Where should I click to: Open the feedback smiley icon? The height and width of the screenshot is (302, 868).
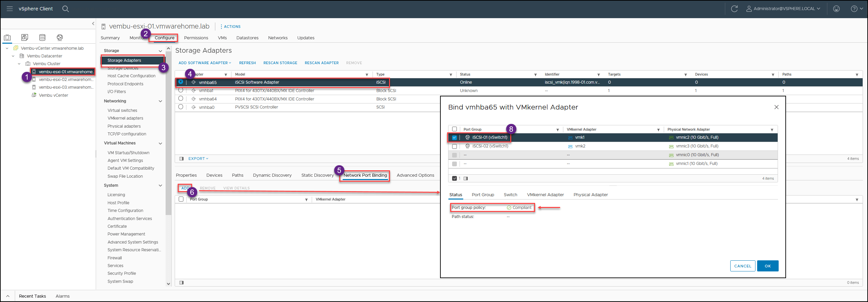[x=836, y=9]
